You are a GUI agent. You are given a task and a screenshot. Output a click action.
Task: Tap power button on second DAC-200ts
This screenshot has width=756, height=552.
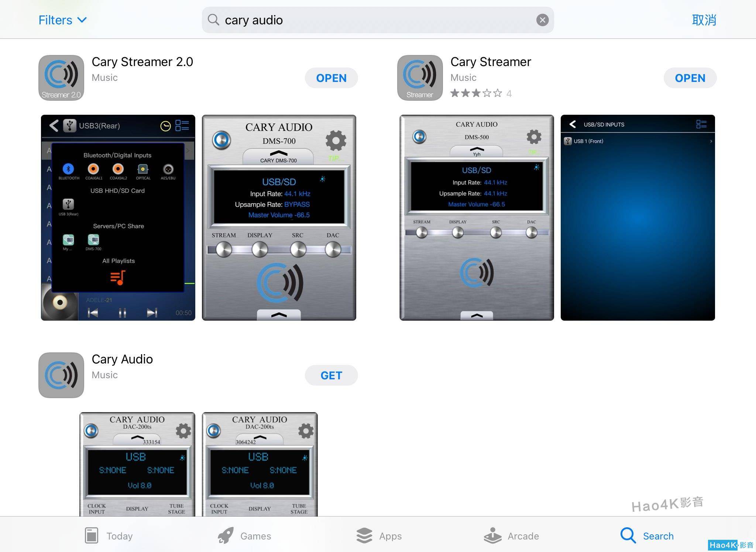tap(214, 431)
